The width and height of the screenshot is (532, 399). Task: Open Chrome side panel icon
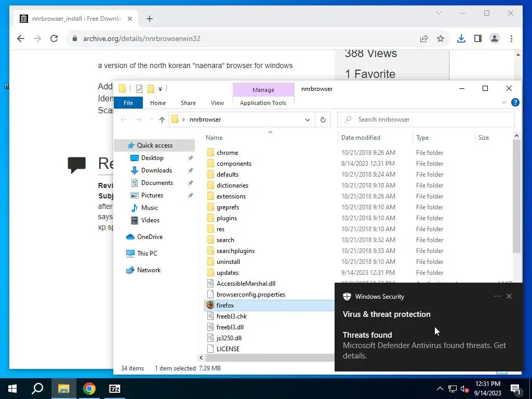pyautogui.click(x=478, y=38)
